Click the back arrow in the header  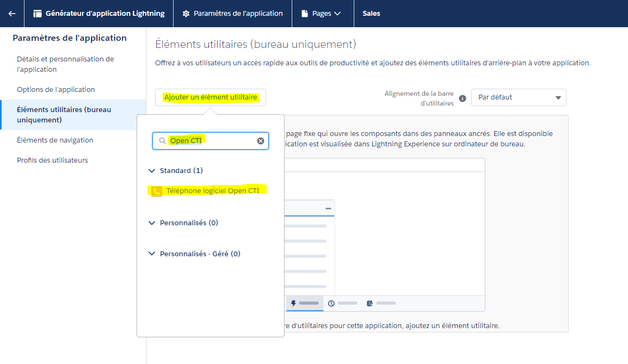click(12, 14)
